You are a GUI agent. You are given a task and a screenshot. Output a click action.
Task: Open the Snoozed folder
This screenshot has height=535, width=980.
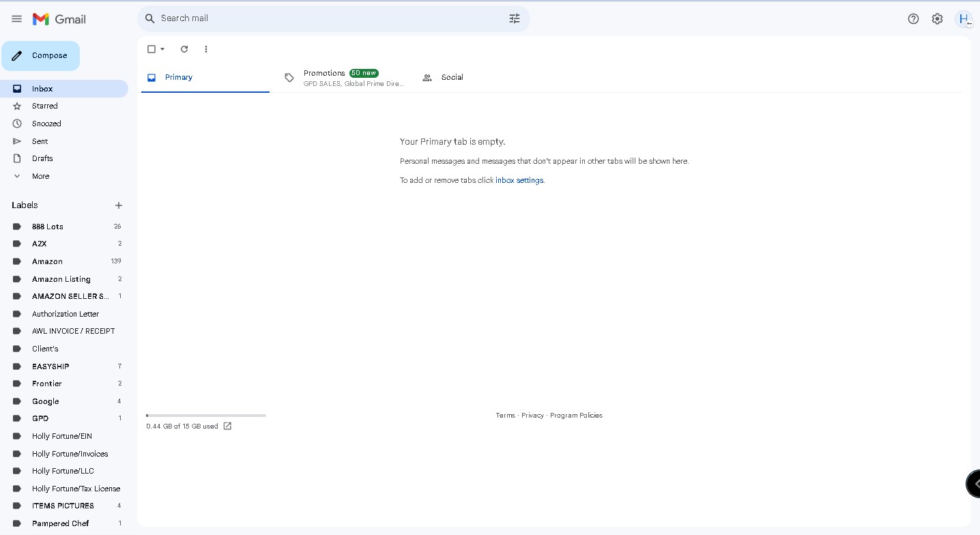pos(64,124)
